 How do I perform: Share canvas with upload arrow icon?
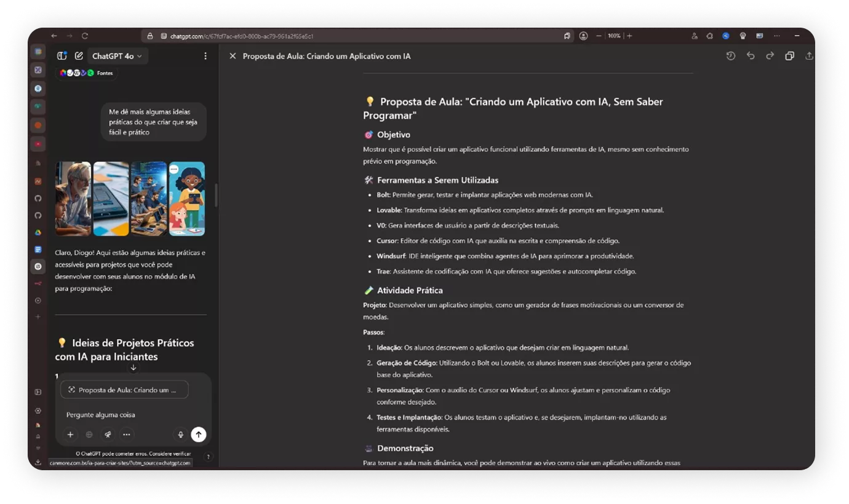point(808,56)
